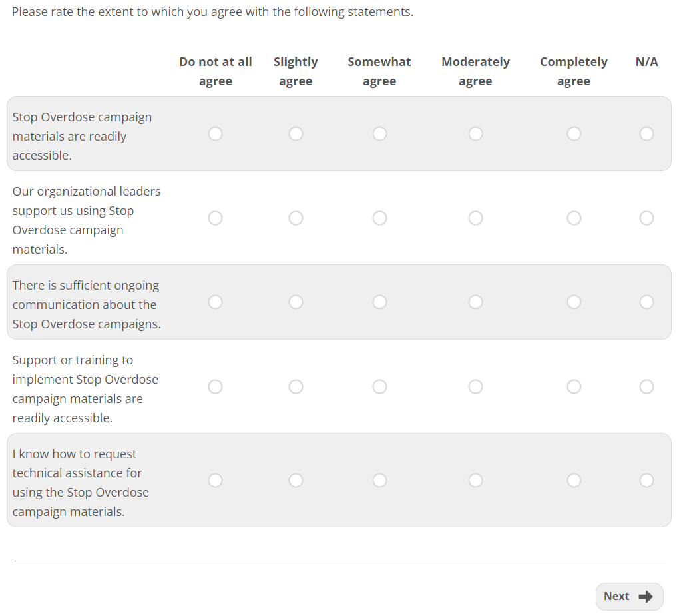
Task: Select 'Do not at all agree' for technical assistance
Action: click(215, 480)
